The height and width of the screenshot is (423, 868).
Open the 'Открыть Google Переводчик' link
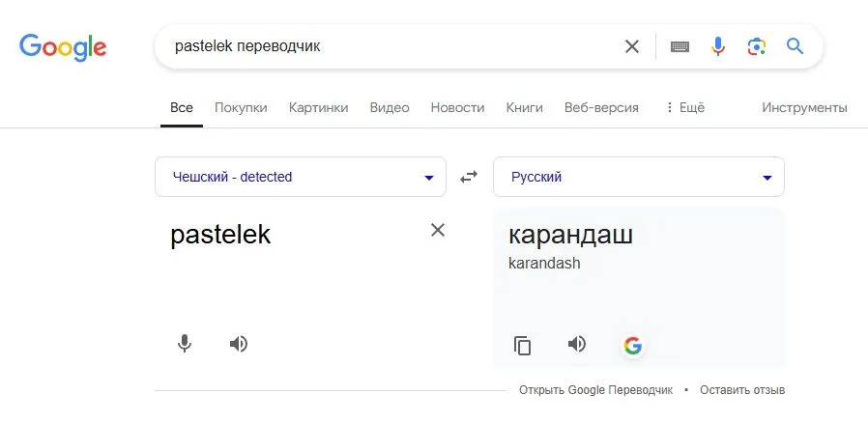click(595, 390)
